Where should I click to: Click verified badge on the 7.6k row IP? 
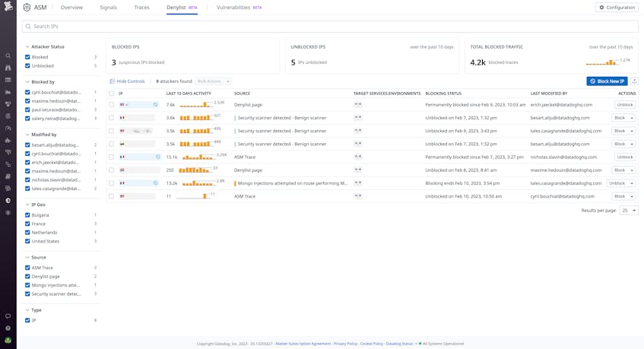[x=156, y=105]
